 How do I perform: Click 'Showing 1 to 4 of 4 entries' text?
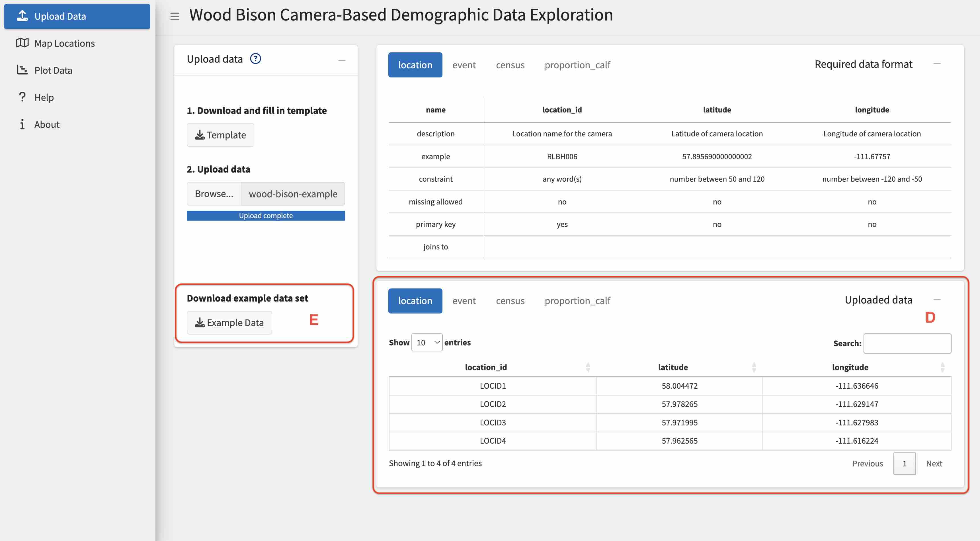tap(435, 463)
